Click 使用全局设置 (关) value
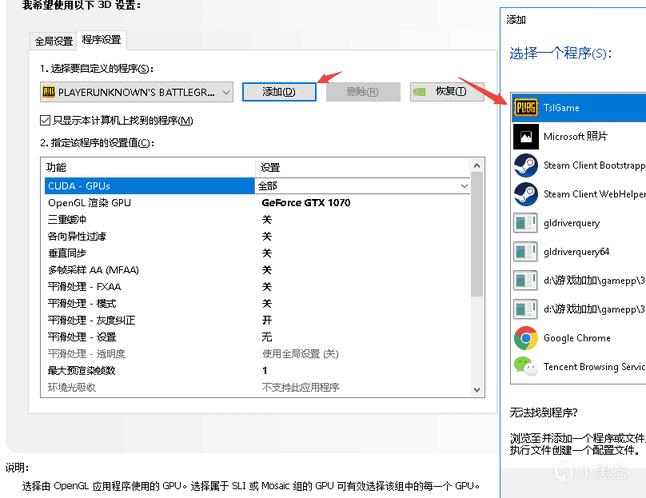This screenshot has height=498, width=646. (x=300, y=354)
